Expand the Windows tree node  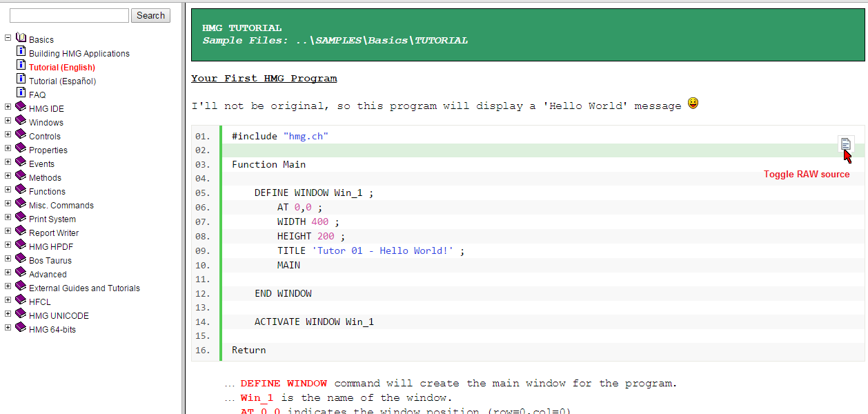coord(8,120)
